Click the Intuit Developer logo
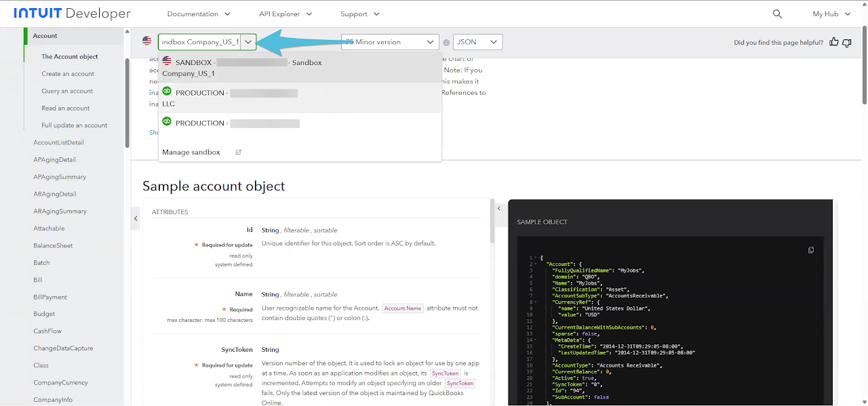 point(72,14)
